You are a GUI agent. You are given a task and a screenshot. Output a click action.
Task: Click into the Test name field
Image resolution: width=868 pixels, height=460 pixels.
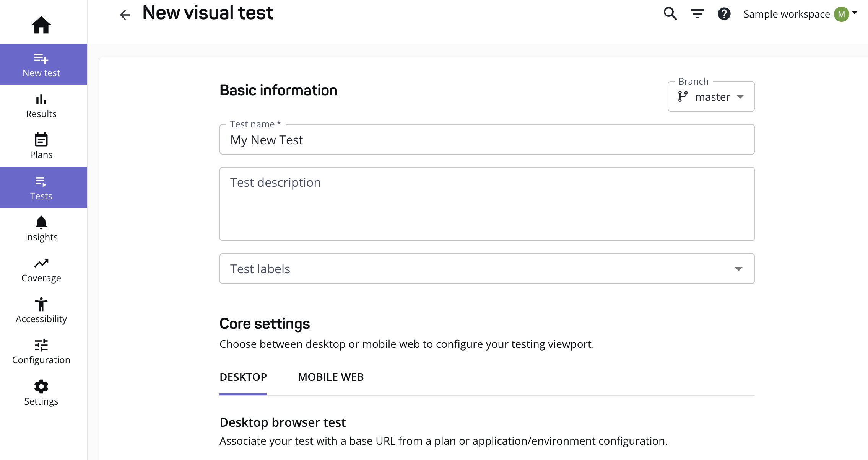pyautogui.click(x=487, y=139)
